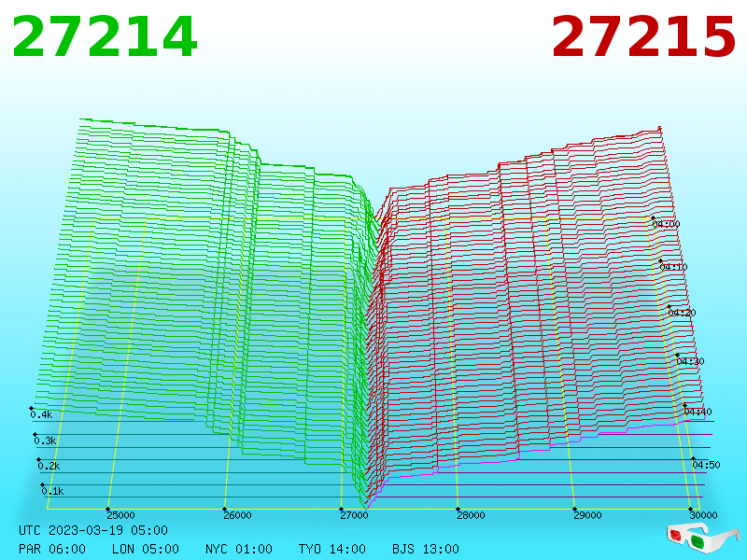Click the 0.1k volume axis label

pos(52,492)
